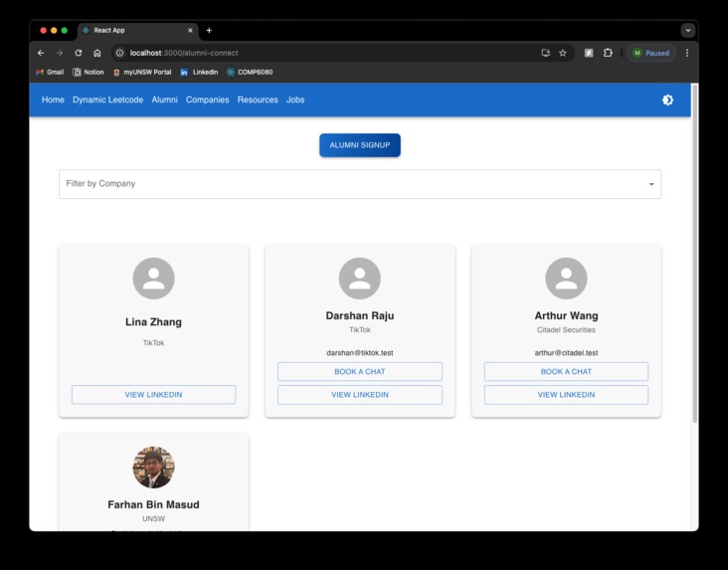Open the Filter by Company dropdown arrow
Screen dimensions: 728x570
tap(651, 184)
